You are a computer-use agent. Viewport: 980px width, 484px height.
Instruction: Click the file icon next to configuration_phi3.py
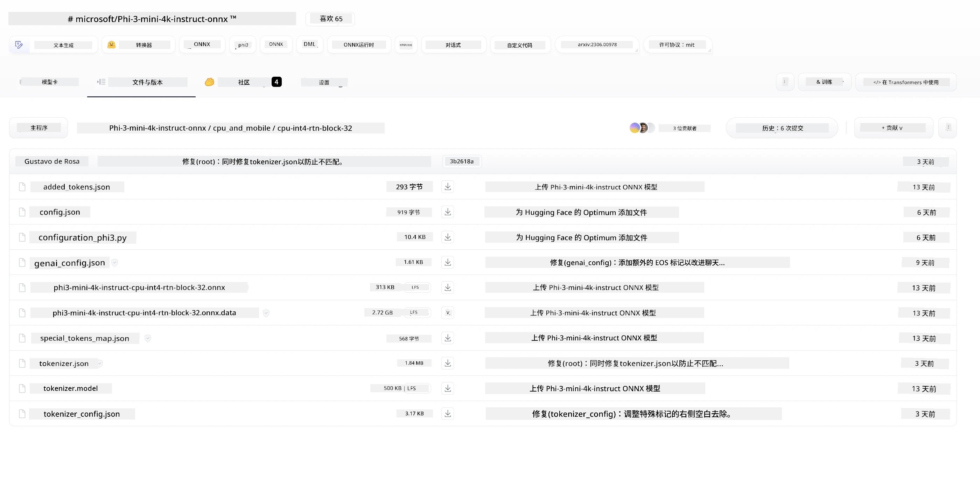22,237
